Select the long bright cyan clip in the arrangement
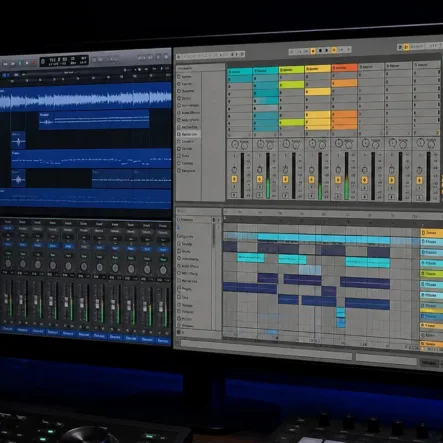This screenshot has width=443, height=443. (x=324, y=238)
